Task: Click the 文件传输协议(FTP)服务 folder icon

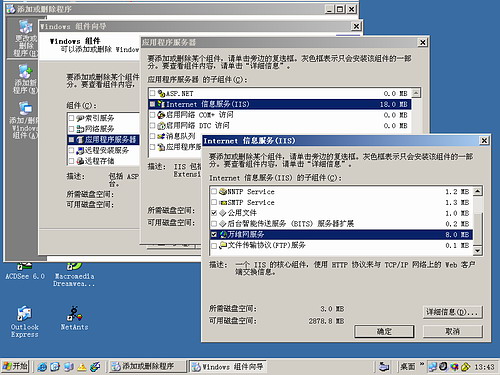Action: [x=223, y=245]
